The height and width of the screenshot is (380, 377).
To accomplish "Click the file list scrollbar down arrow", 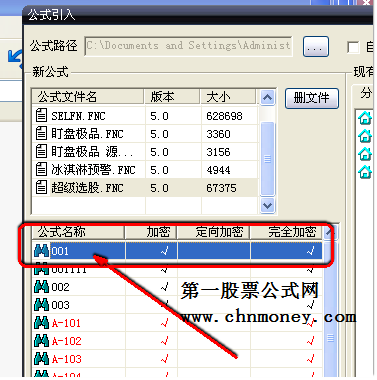I will [x=267, y=206].
